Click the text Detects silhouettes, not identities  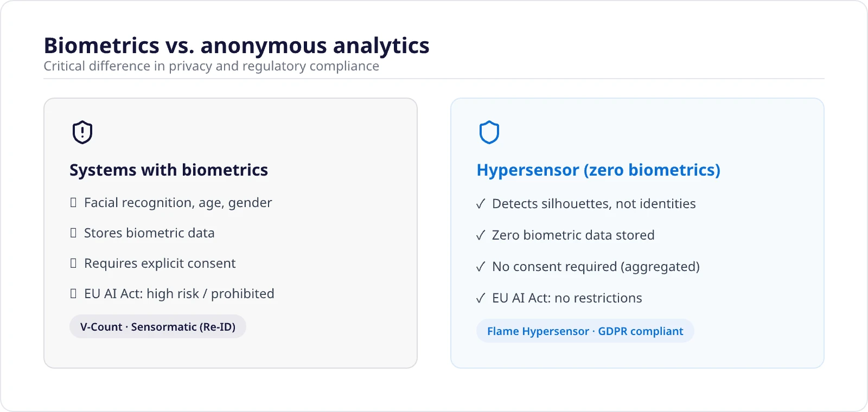(594, 204)
